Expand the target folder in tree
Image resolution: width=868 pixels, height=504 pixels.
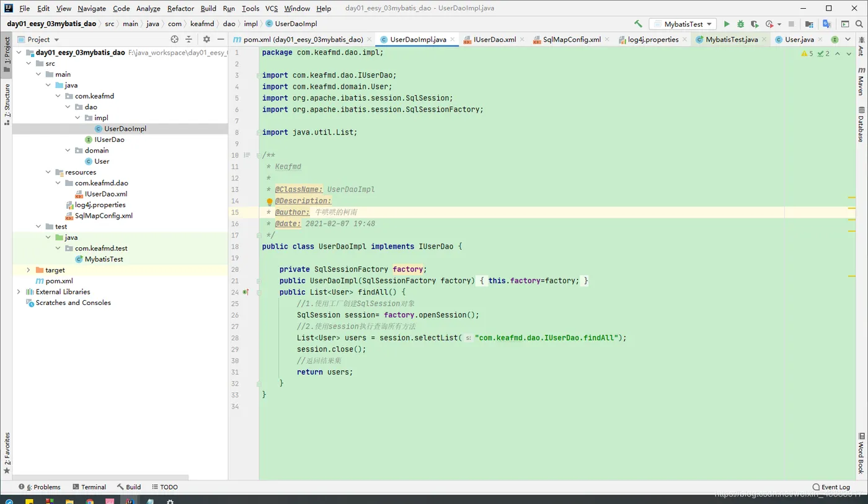tap(29, 270)
